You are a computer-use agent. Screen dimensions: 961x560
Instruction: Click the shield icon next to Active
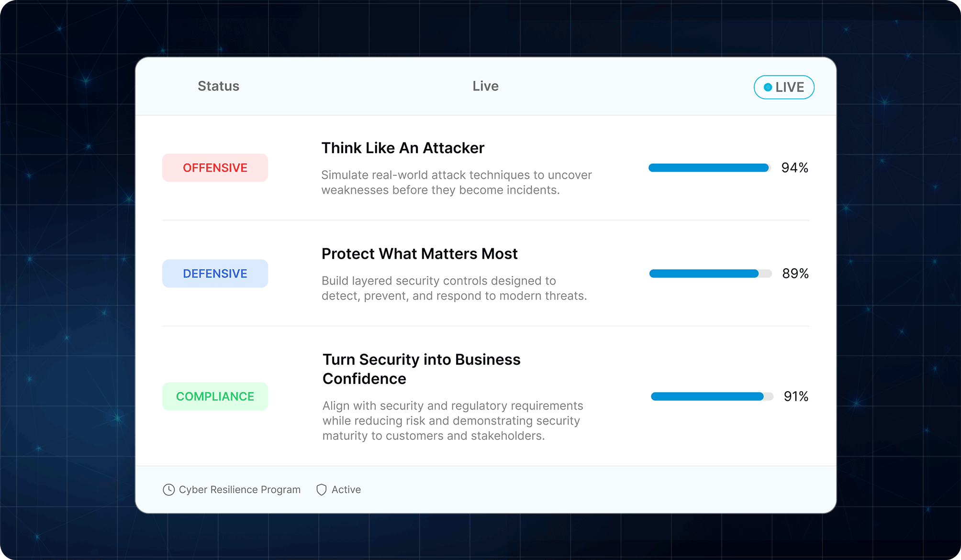point(322,490)
